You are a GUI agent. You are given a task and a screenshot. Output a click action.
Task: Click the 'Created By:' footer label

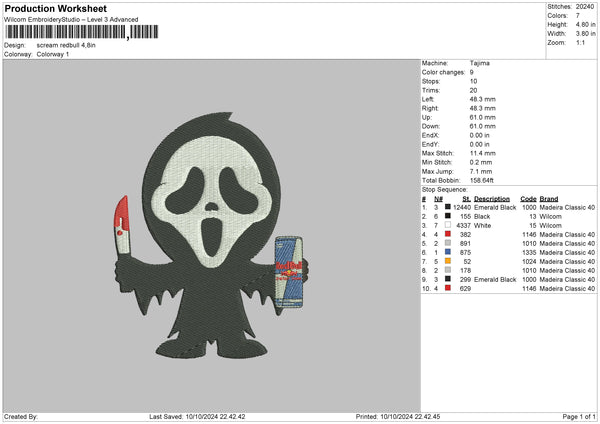[21, 416]
